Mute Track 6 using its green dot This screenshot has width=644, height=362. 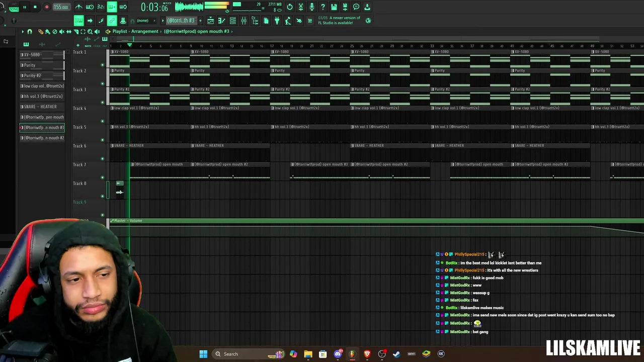(103, 159)
